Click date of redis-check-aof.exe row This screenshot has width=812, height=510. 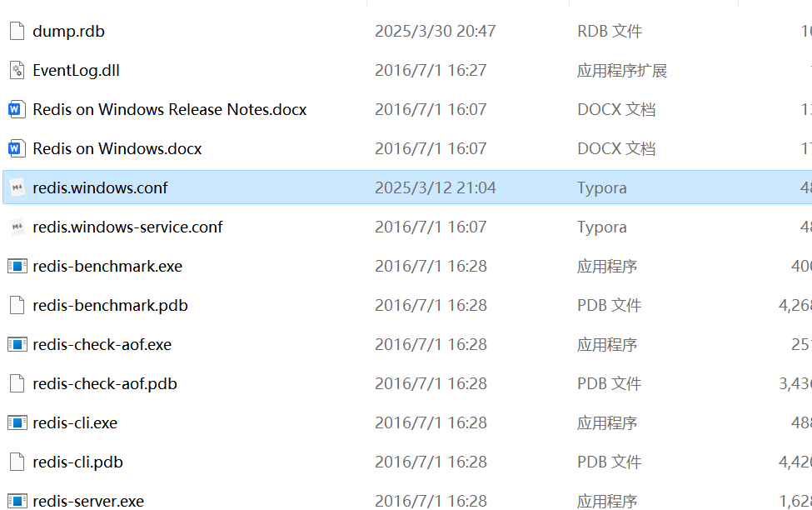point(431,345)
